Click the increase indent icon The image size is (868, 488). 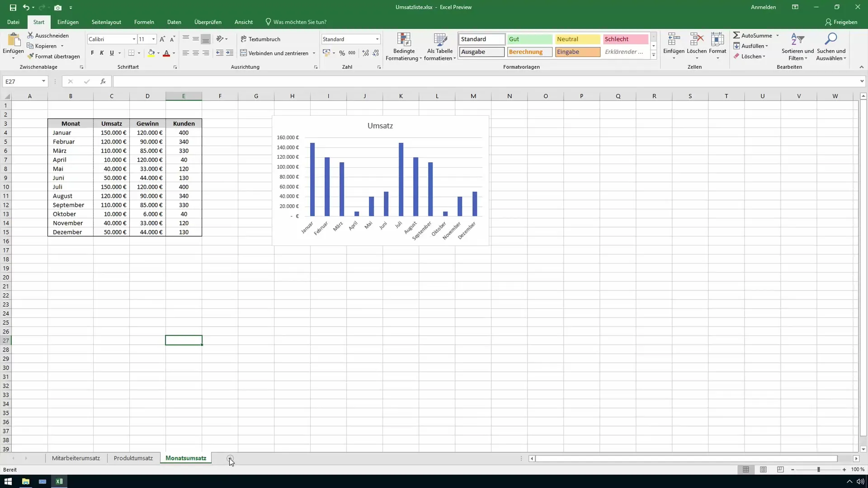[x=230, y=53]
